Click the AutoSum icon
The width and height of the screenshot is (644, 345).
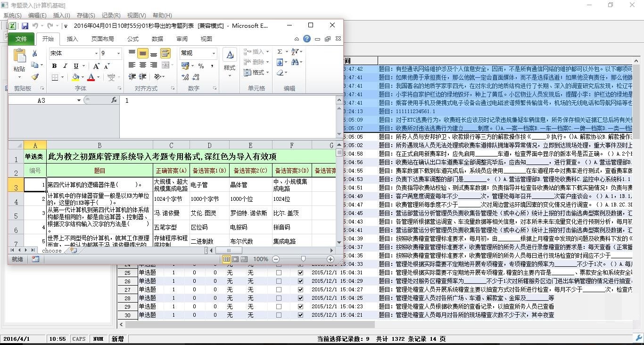(x=280, y=52)
